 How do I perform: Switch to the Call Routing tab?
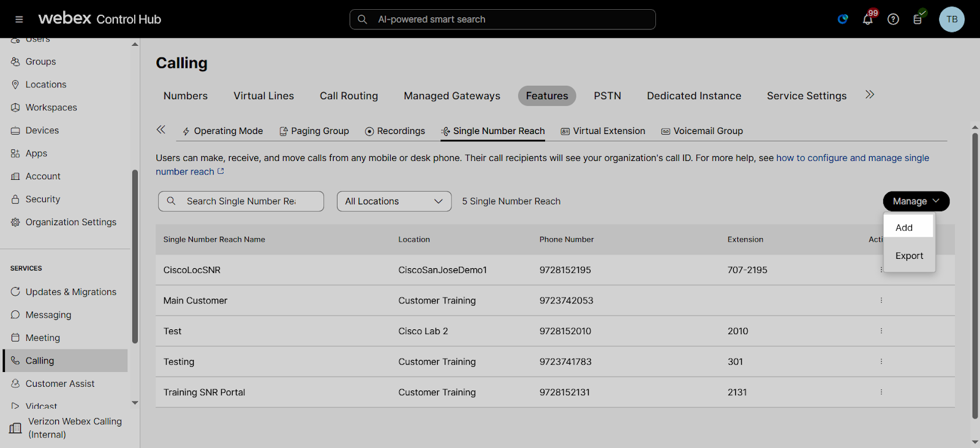point(349,95)
